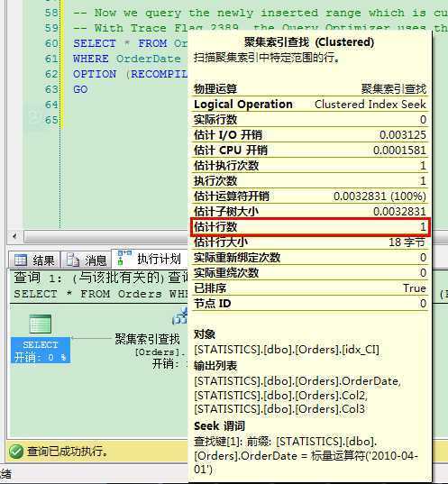Image resolution: width=448 pixels, height=484 pixels.
Task: Click the [idx_CI] object name text
Action: [x=361, y=350]
